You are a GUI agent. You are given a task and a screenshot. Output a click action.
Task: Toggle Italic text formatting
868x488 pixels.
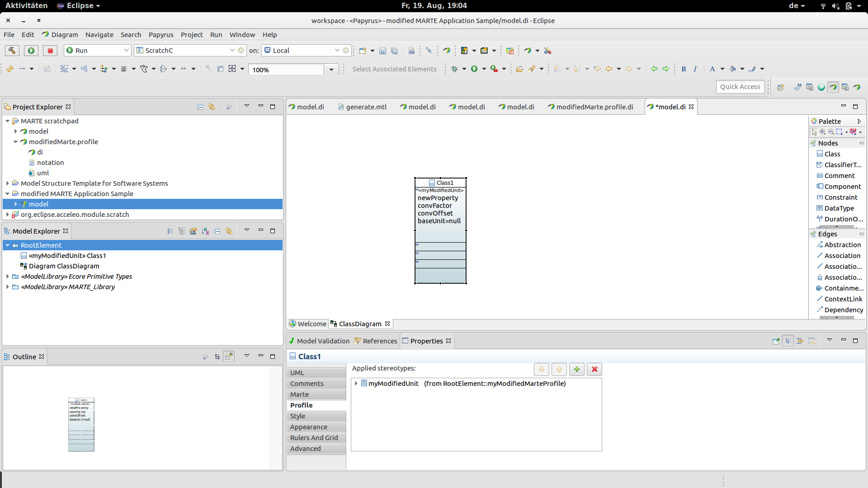point(695,69)
